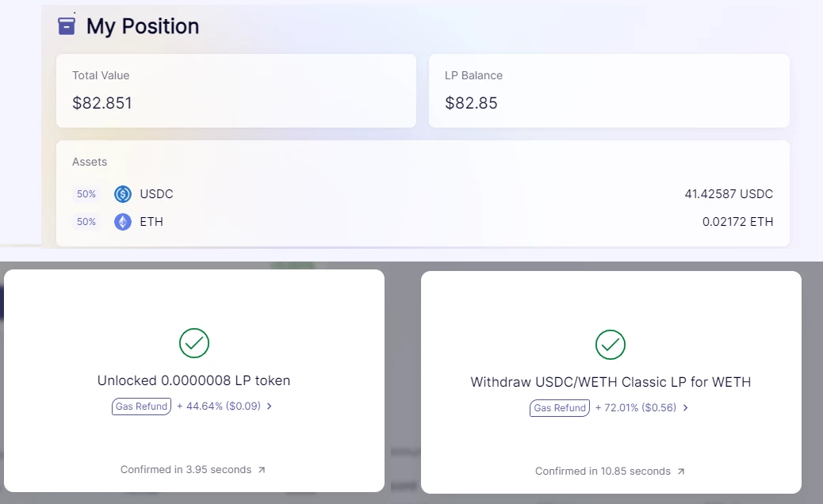Click the + 72.01% ($0.56) refund text
Screen dimensions: 823x504
pyautogui.click(x=636, y=407)
